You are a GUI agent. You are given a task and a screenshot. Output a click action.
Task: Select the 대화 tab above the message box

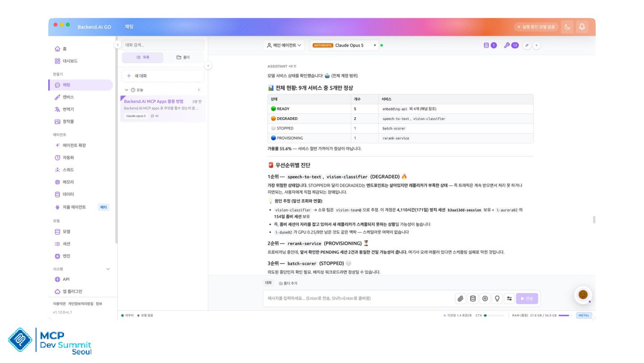268,283
